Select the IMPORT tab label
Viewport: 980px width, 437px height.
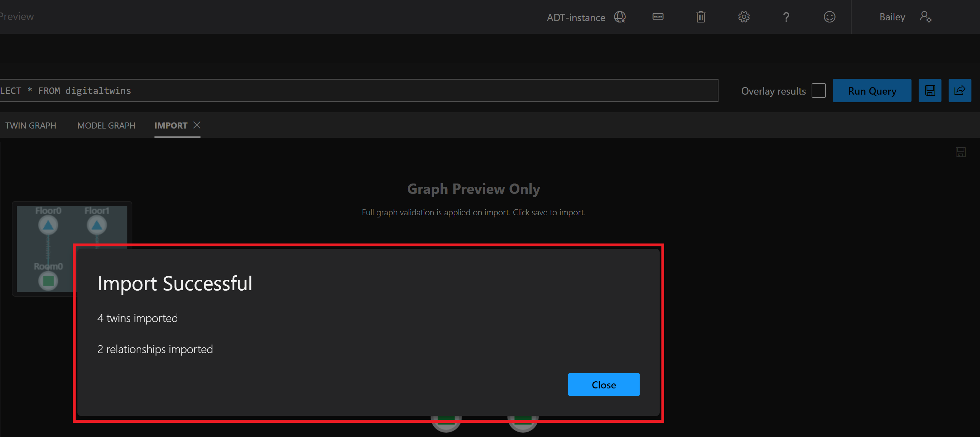point(171,125)
